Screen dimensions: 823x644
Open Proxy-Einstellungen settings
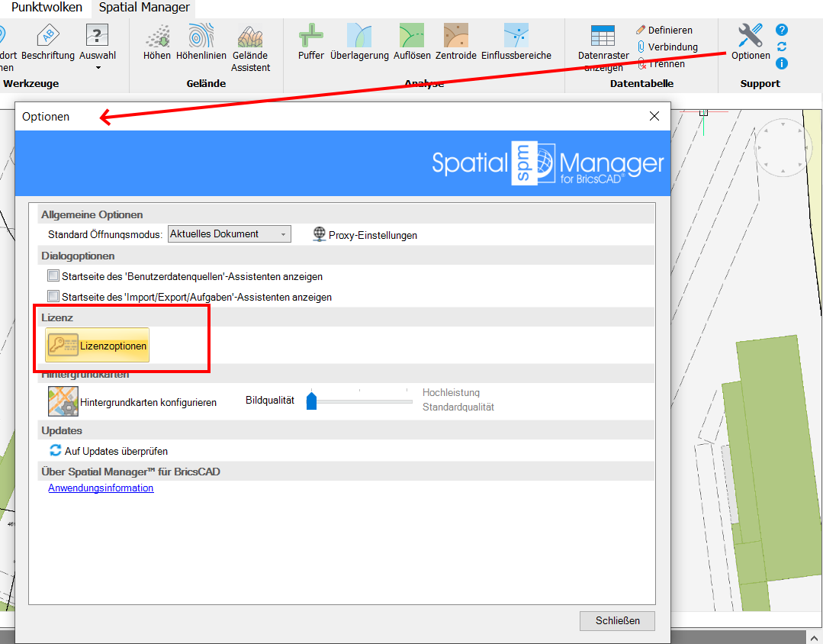point(365,235)
